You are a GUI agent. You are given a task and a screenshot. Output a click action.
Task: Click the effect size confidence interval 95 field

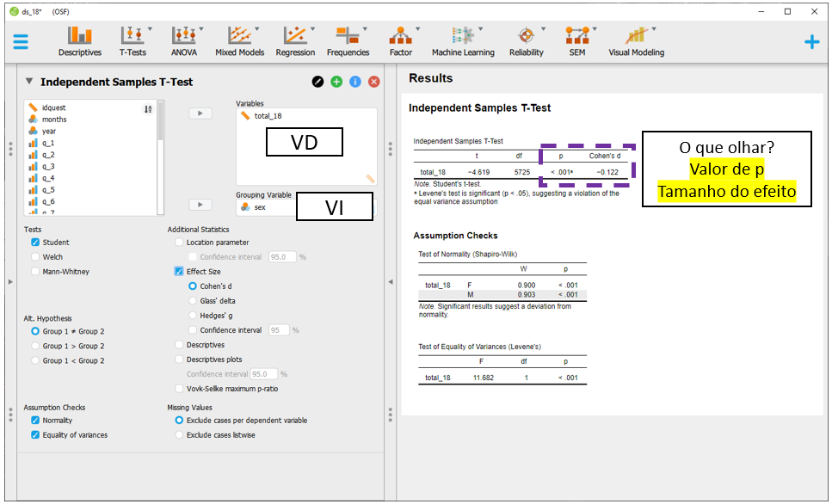[279, 330]
